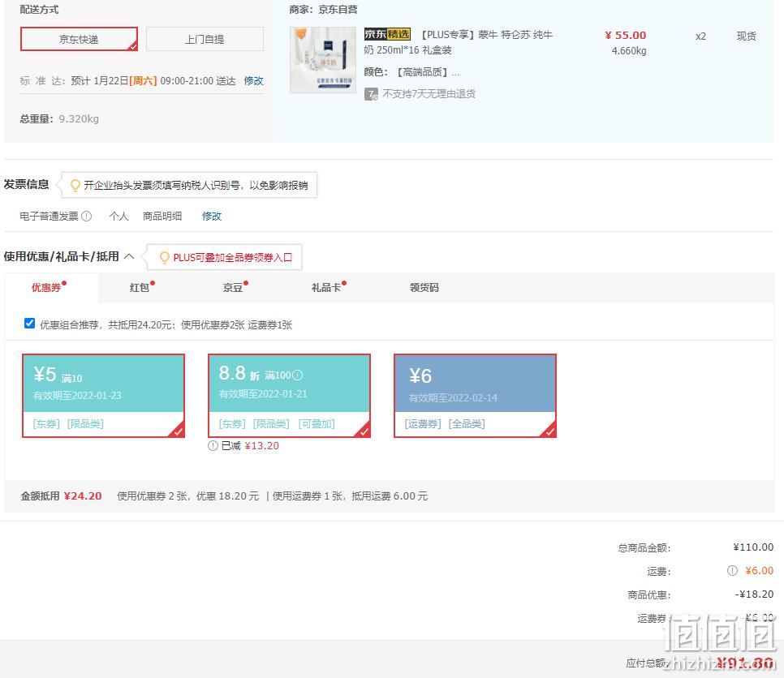Viewport: 784px width, 678px height.
Task: Deselect the 8.8折 满100 coupon
Action: click(x=289, y=396)
